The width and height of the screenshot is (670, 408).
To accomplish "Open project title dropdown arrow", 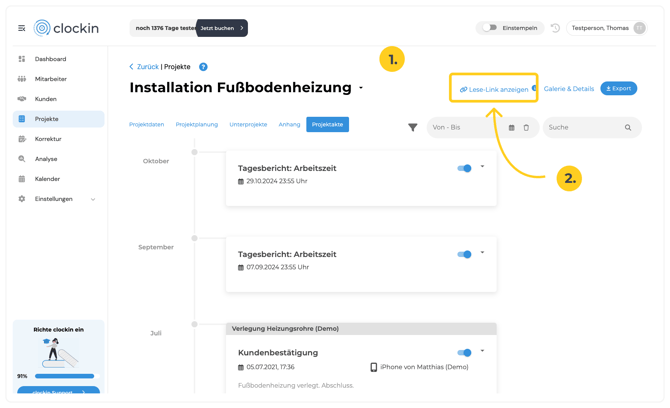I will pos(361,88).
